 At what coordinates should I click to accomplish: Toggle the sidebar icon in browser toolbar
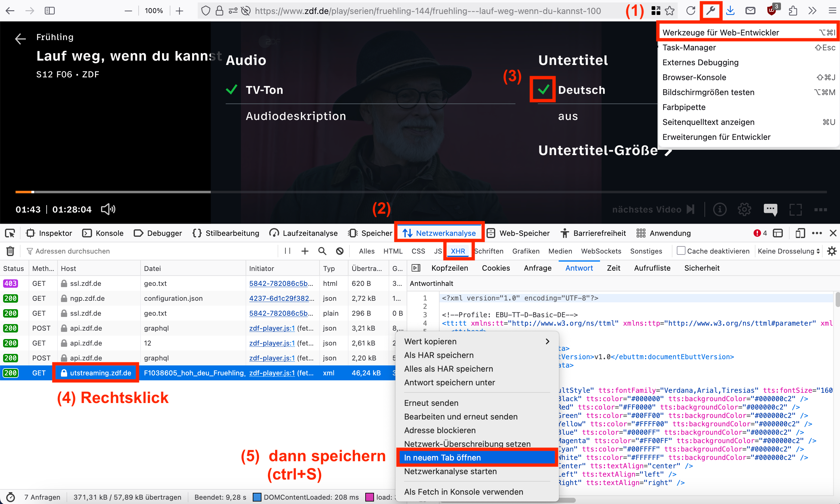(x=50, y=11)
